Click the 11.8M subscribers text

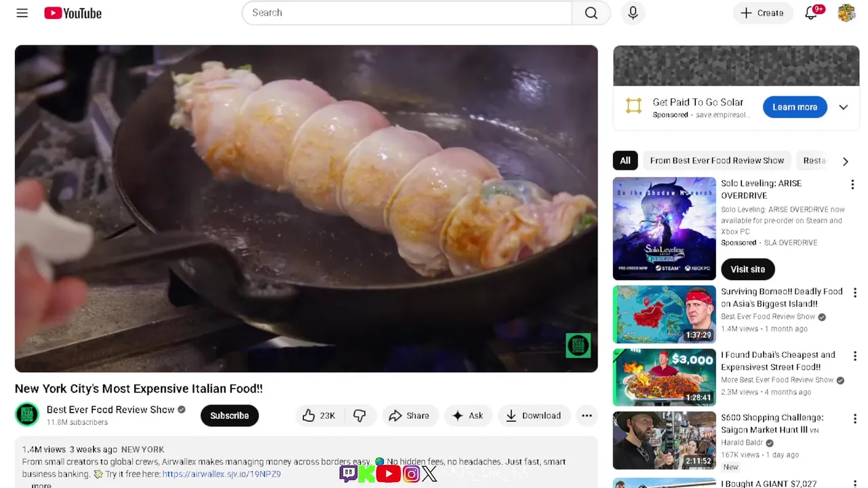77,422
